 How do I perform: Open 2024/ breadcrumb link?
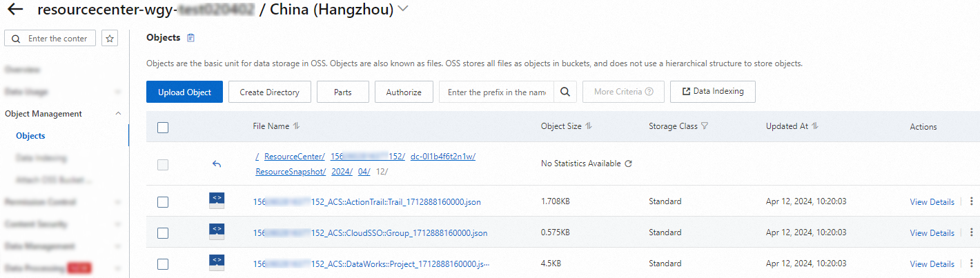[342, 172]
